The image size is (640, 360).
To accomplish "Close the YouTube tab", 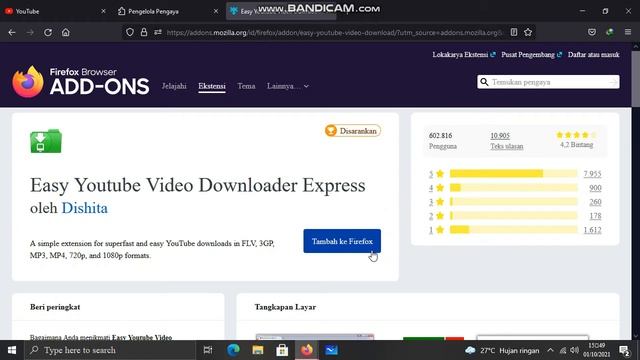I will 103,11.
